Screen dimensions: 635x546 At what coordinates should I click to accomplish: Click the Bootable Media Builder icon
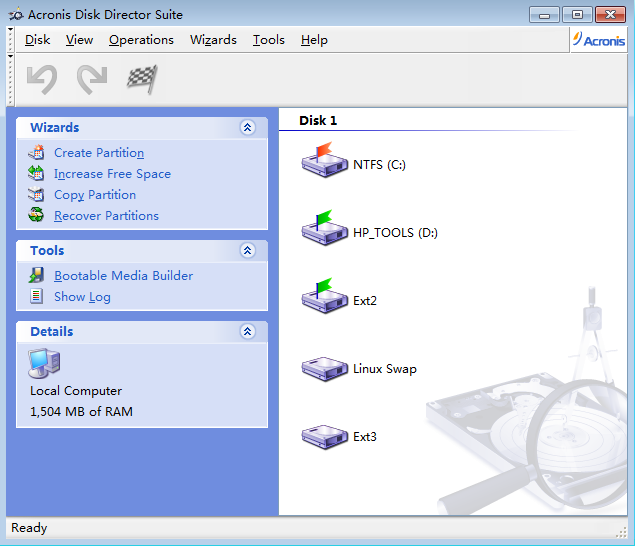[x=36, y=275]
